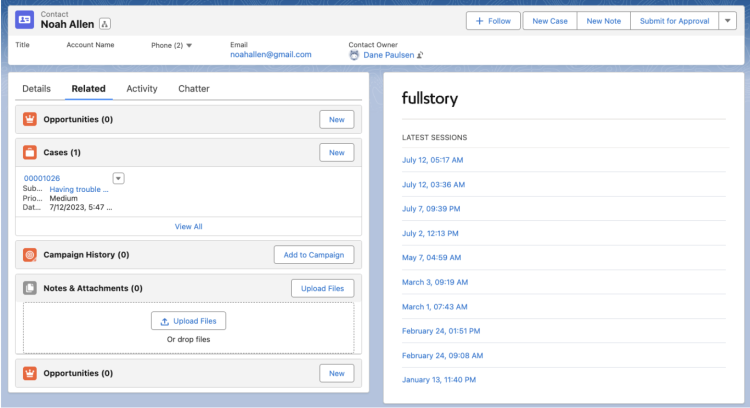Viewport: 750px width, 408px height.
Task: Go to the Chatter tab
Action: point(194,88)
